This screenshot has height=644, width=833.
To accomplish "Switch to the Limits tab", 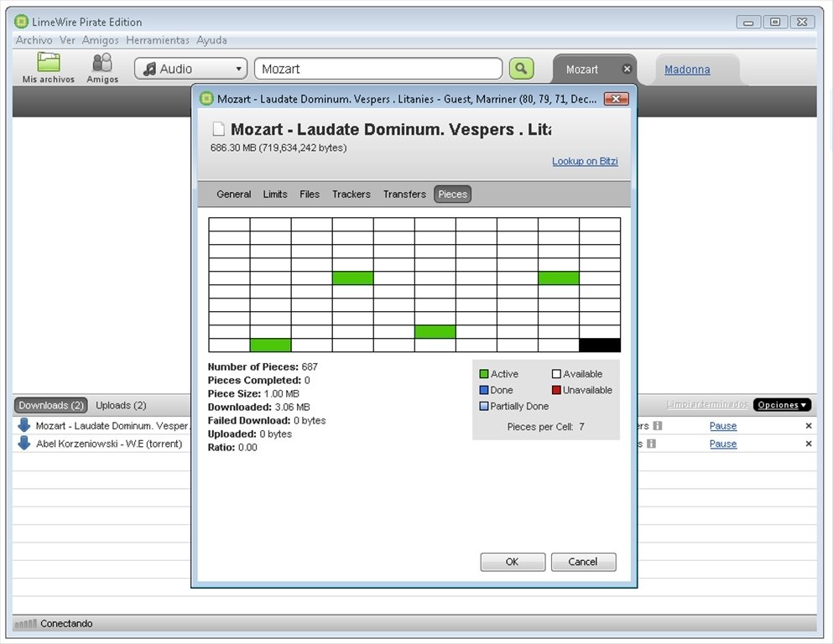I will point(275,195).
